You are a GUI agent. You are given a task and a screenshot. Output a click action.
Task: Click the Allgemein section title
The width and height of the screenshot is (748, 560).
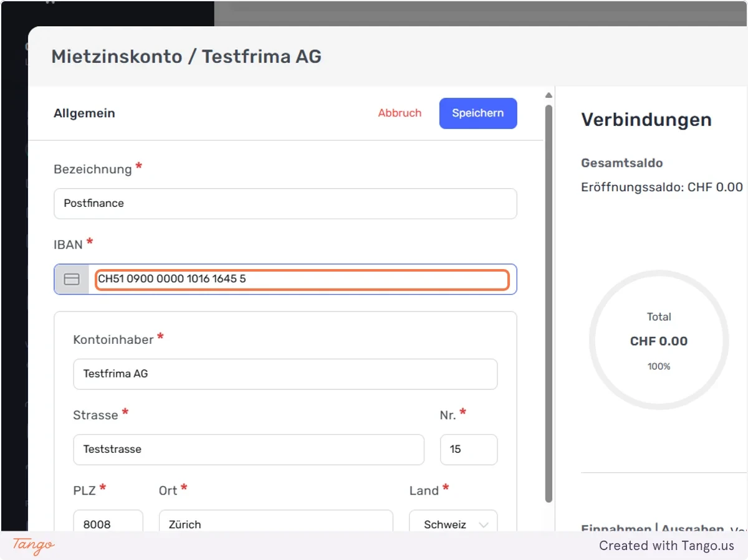click(84, 113)
